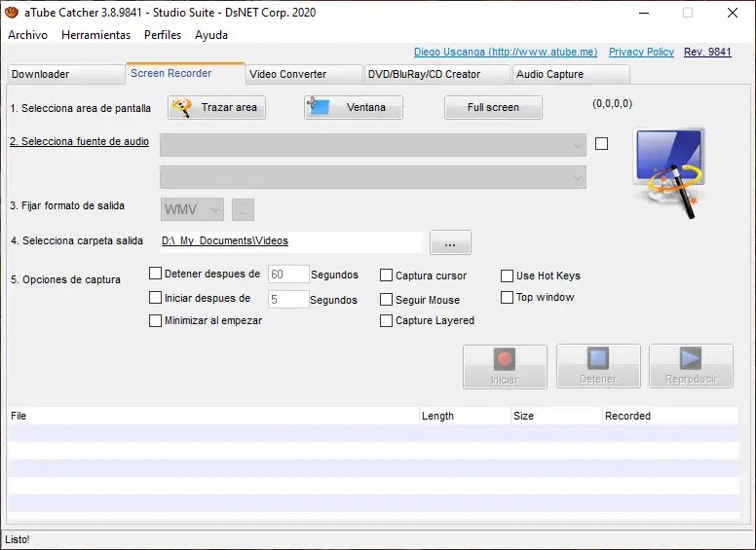Screen dimensions: 756x550
Task: Enable Top window checkbox
Action: point(507,298)
